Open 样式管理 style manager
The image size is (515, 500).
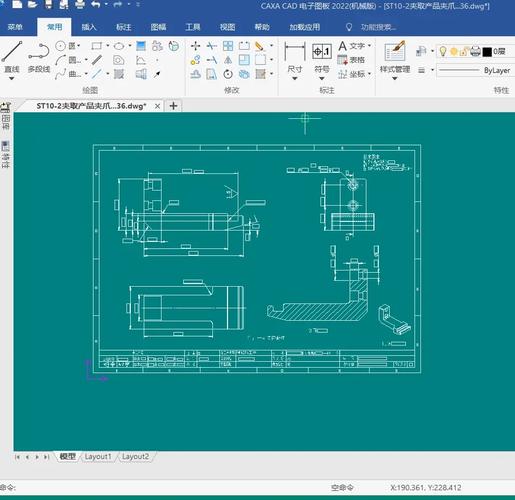pyautogui.click(x=395, y=57)
